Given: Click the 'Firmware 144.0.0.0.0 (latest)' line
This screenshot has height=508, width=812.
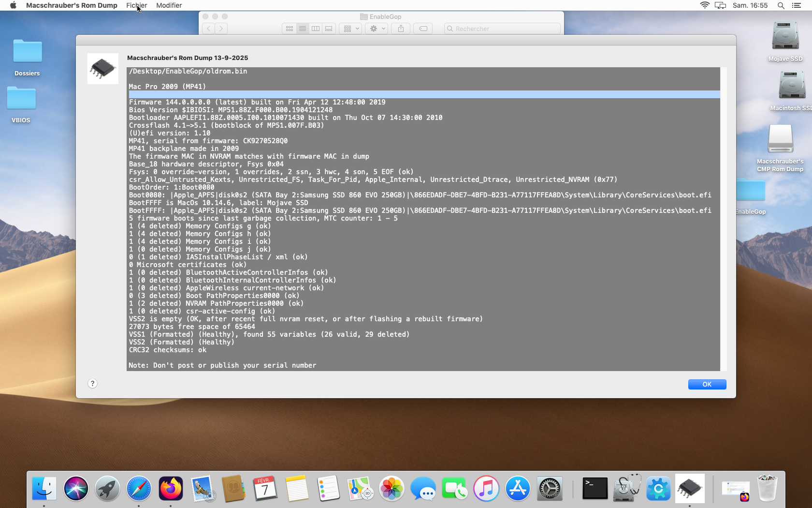Looking at the screenshot, I should 257,102.
